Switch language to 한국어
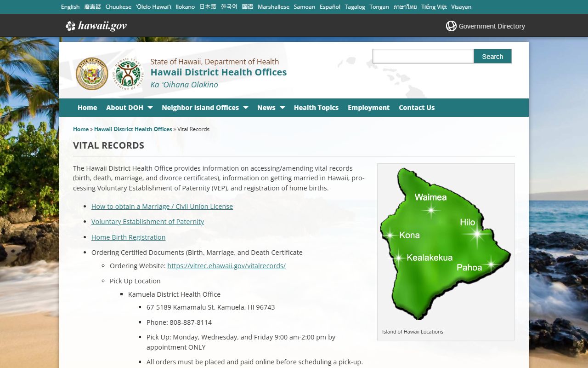Viewport: 588px width, 368px height. (229, 7)
